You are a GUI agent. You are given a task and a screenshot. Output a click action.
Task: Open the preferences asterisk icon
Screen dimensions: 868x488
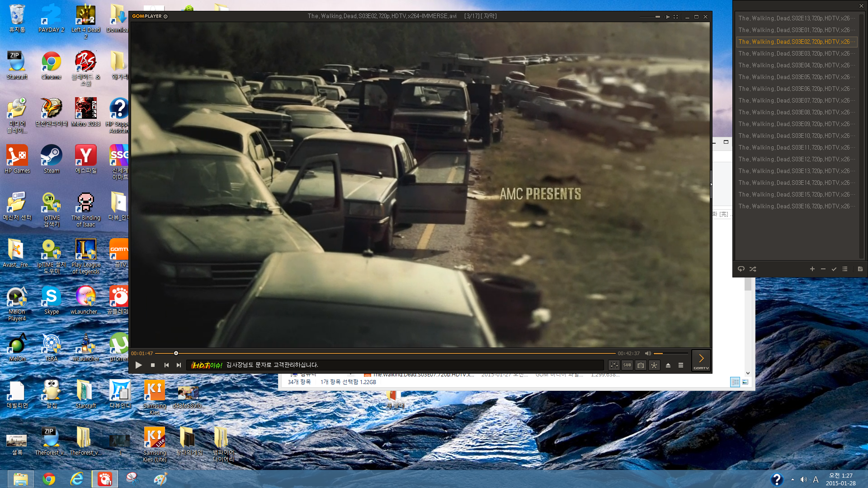pos(654,365)
